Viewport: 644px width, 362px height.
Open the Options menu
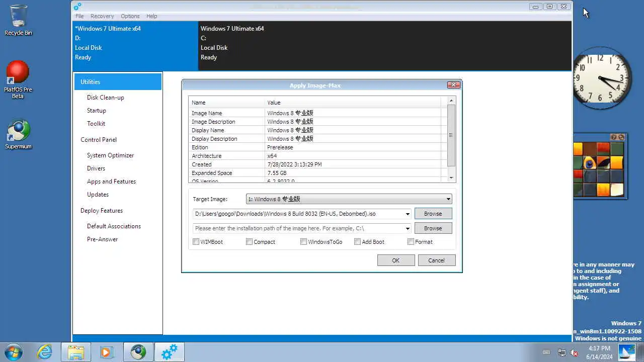pos(130,16)
